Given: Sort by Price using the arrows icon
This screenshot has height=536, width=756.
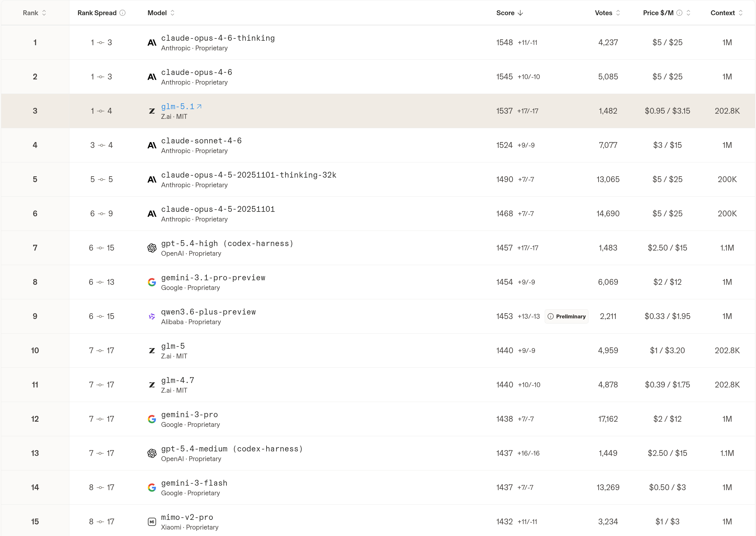Looking at the screenshot, I should pyautogui.click(x=688, y=13).
